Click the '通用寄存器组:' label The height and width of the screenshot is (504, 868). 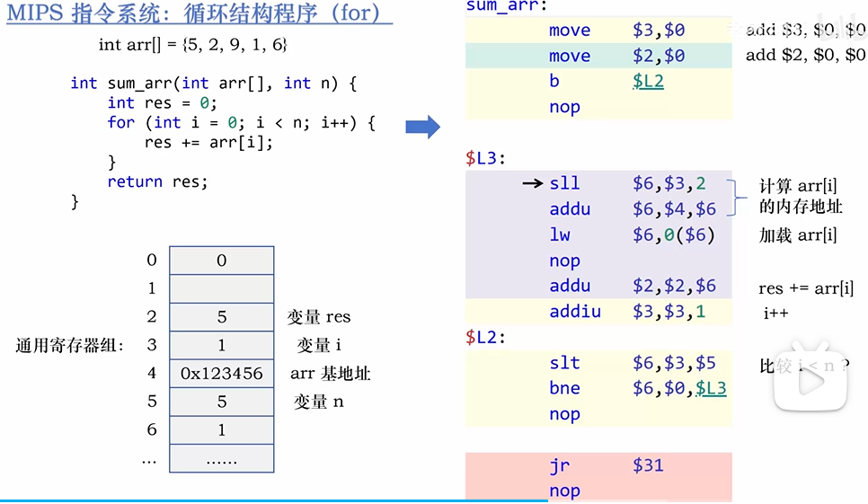tap(69, 346)
